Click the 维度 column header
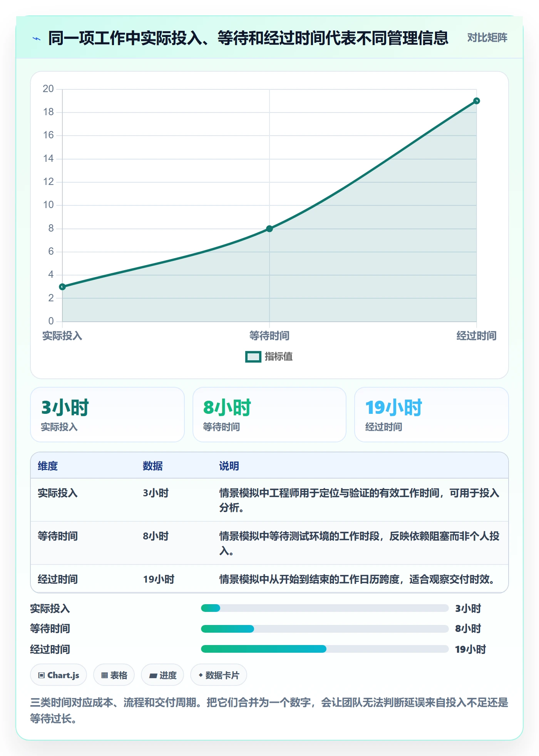 pyautogui.click(x=48, y=466)
